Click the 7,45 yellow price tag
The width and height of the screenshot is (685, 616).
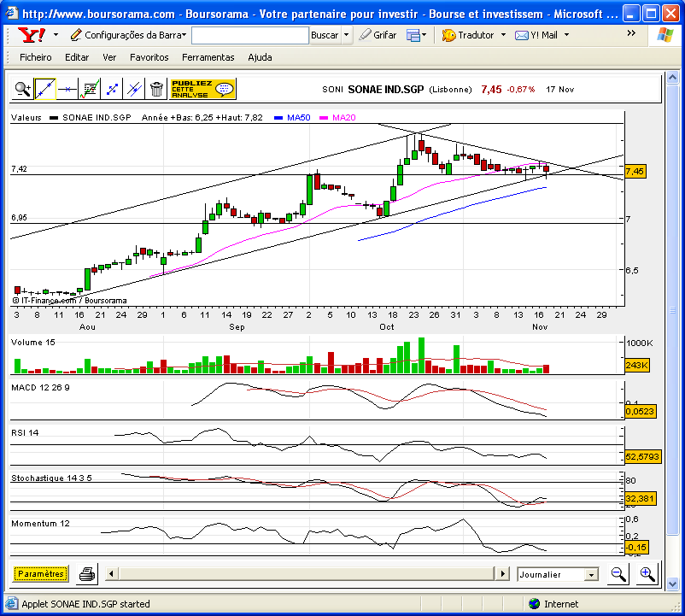tap(635, 171)
